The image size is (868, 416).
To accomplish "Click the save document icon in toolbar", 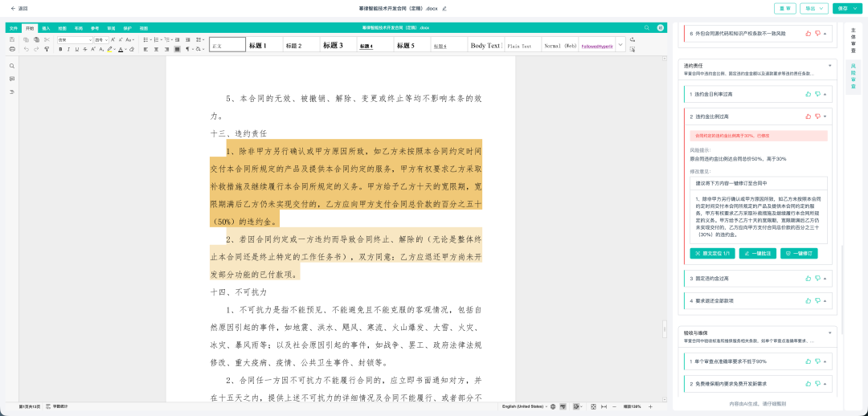I will pos(12,40).
